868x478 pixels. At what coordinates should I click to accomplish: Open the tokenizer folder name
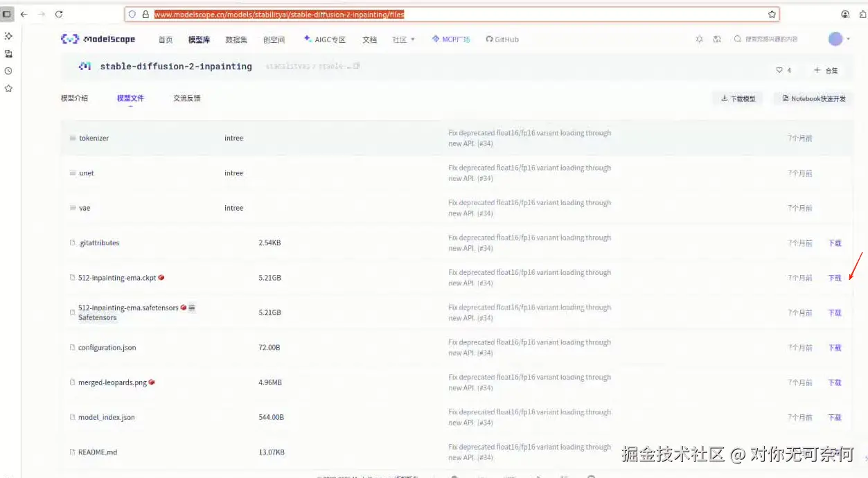tap(94, 138)
